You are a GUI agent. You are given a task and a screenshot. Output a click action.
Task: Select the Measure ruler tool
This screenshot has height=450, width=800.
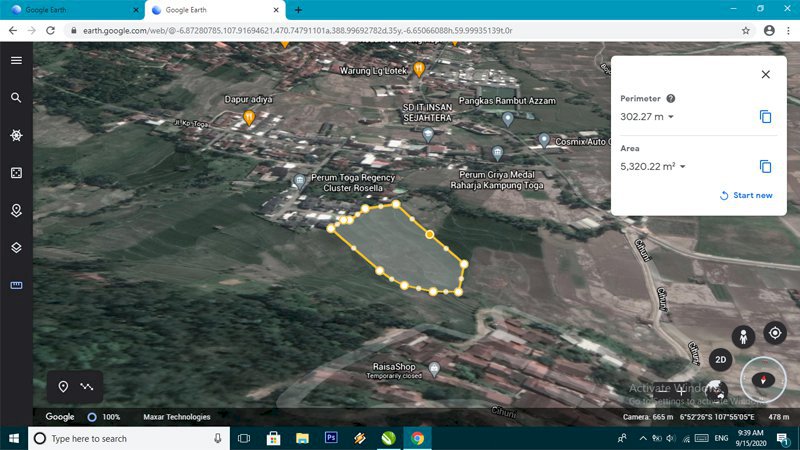[16, 285]
